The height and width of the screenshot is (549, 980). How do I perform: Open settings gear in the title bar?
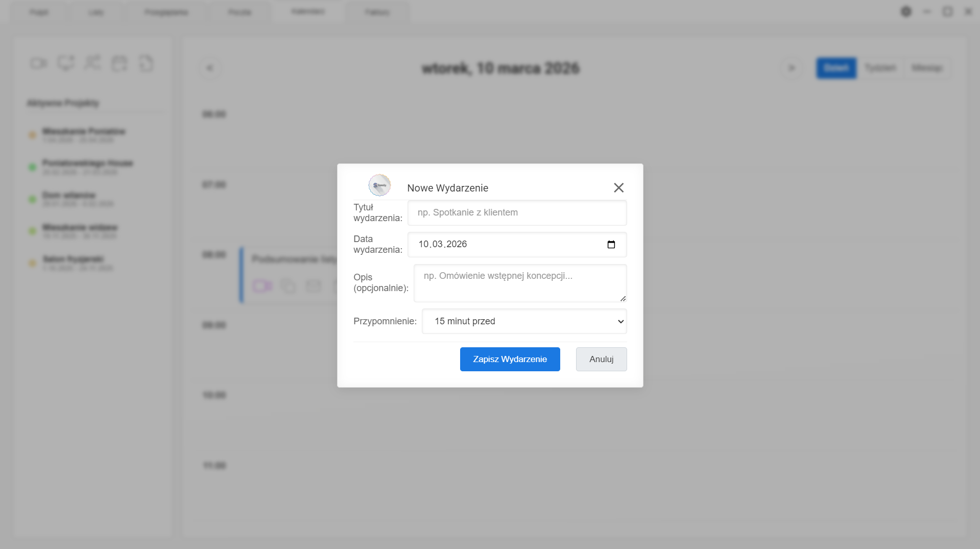coord(906,12)
